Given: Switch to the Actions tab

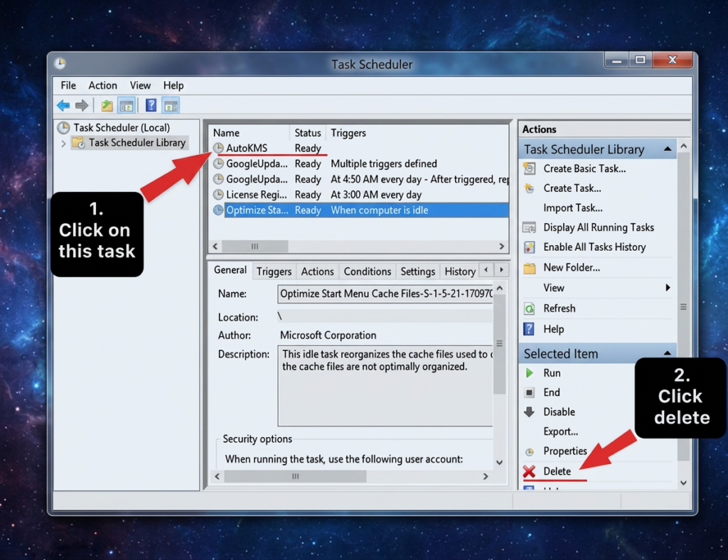Looking at the screenshot, I should (x=317, y=271).
